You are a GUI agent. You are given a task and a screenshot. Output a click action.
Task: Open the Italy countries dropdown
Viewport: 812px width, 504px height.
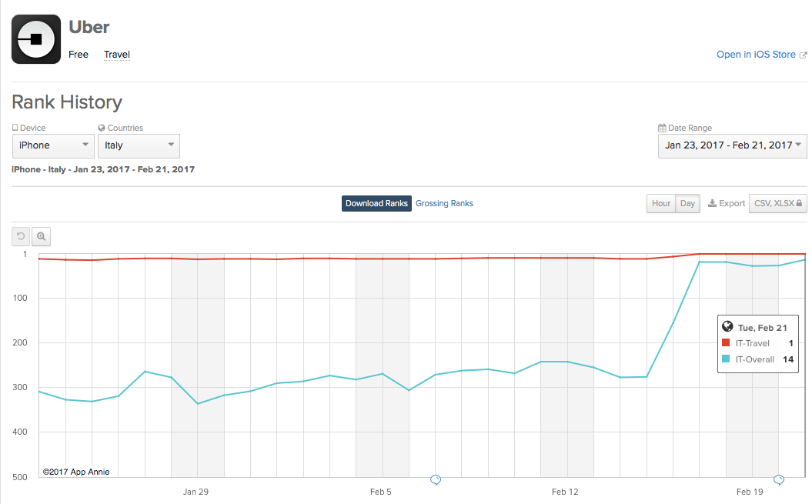139,145
